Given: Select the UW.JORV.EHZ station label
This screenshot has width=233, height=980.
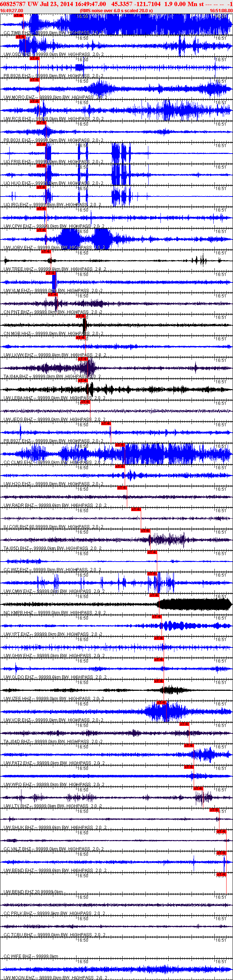Looking at the screenshot, I should click(54, 248).
